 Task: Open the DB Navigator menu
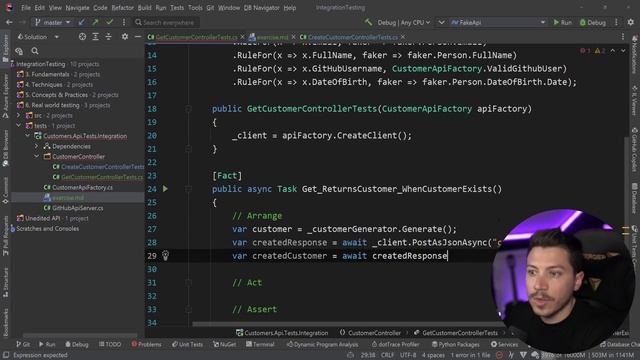261,8
